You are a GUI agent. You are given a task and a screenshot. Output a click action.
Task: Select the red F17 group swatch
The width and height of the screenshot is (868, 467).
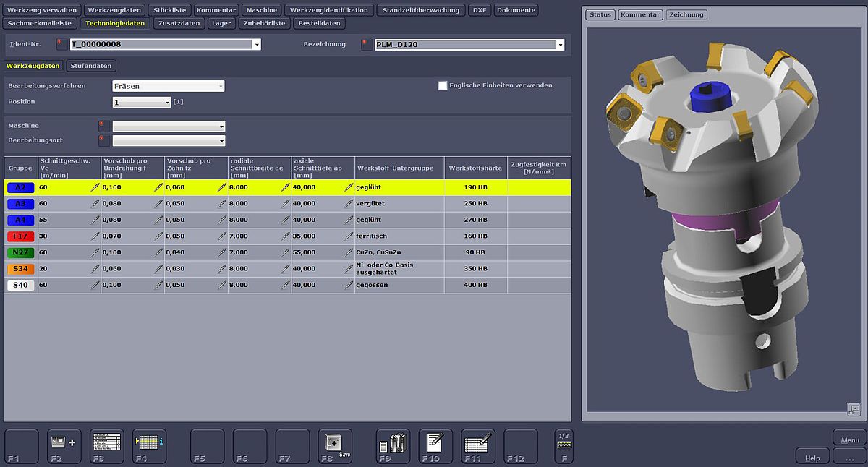coord(20,236)
